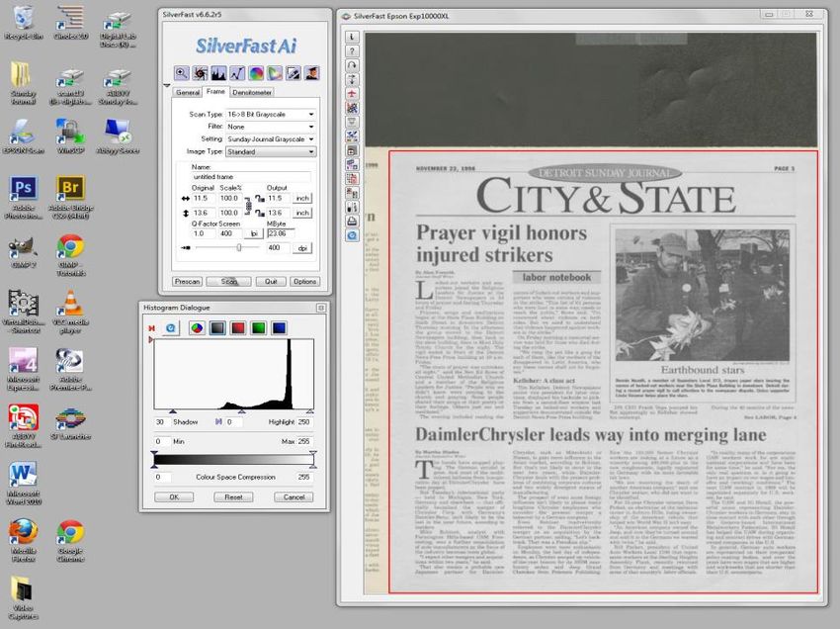Open the SF Launcher desktop icon
Viewport: 840px width, 629px height.
(71, 424)
